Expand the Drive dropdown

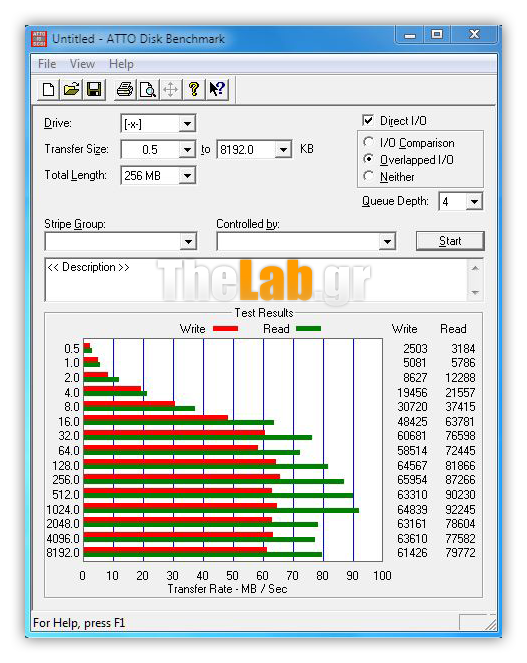pos(187,124)
